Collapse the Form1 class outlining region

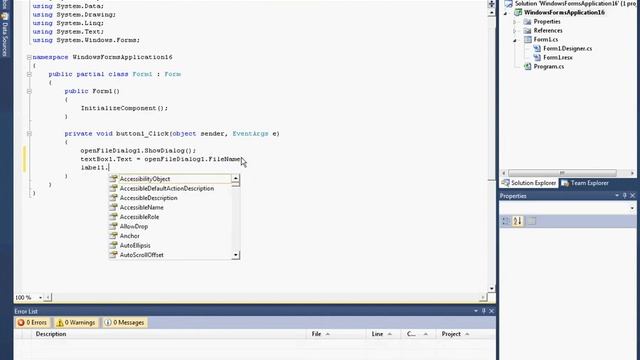pyautogui.click(x=29, y=74)
